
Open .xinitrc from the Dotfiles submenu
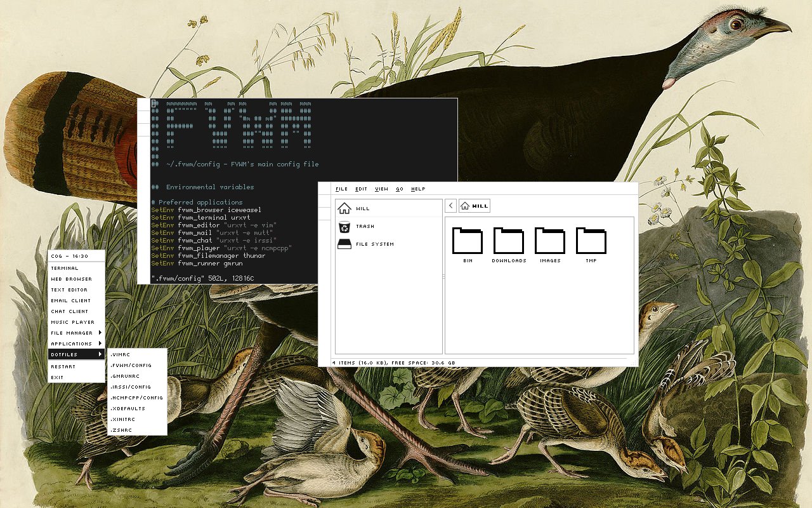[137, 419]
